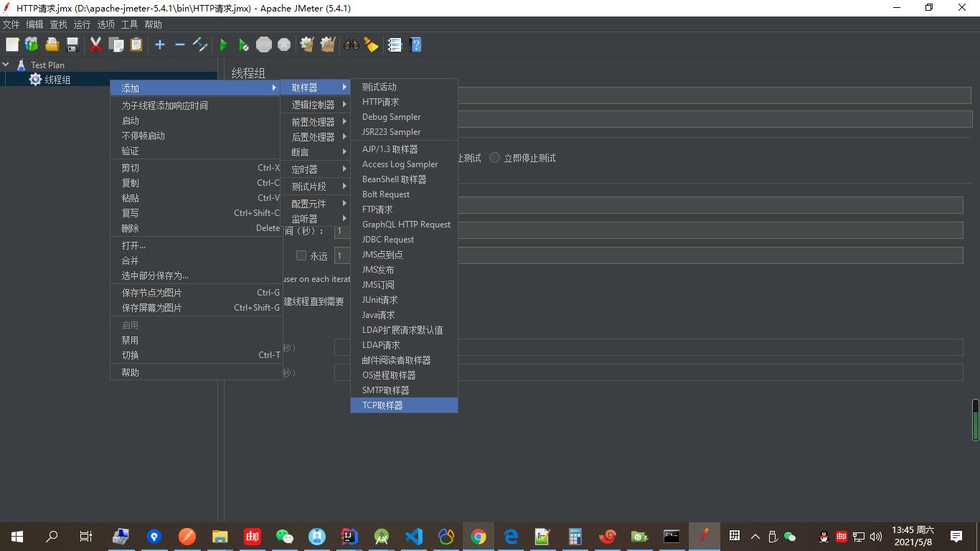Click the Copy toolbar icon

116,44
